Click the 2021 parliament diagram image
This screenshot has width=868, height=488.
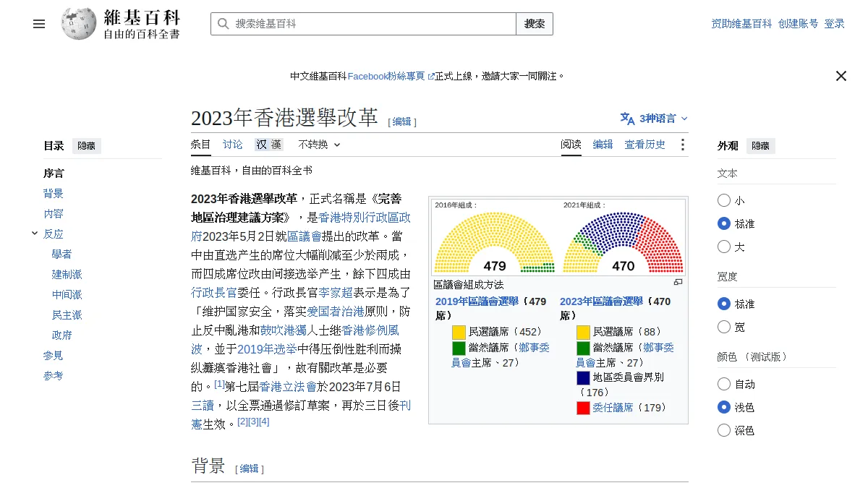[623, 236]
